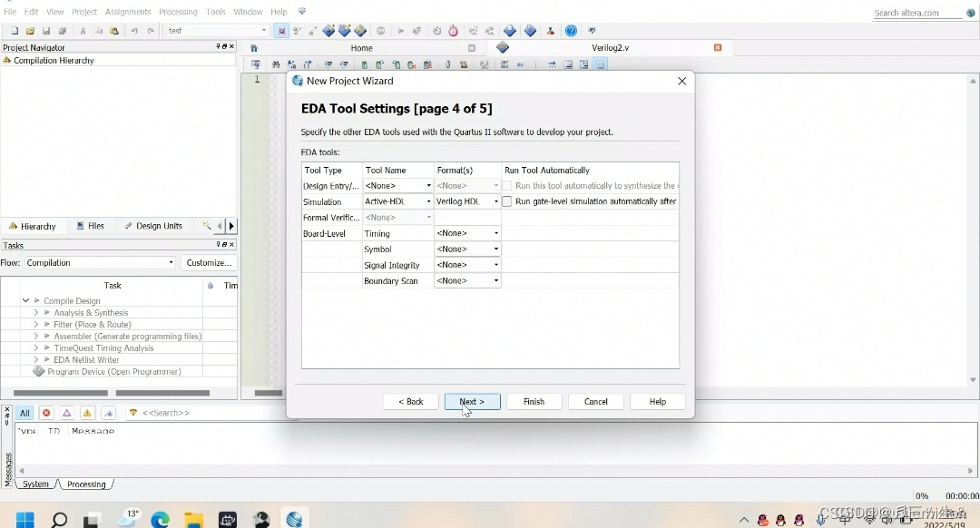The width and height of the screenshot is (980, 528).
Task: Show warning messages yellow triangle filter
Action: pos(87,413)
